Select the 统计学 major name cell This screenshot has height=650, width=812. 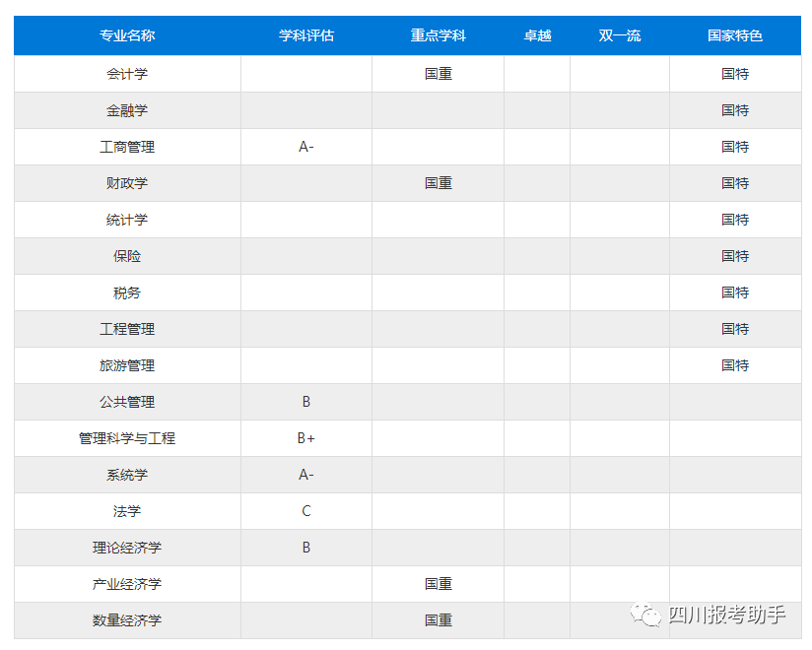(127, 220)
